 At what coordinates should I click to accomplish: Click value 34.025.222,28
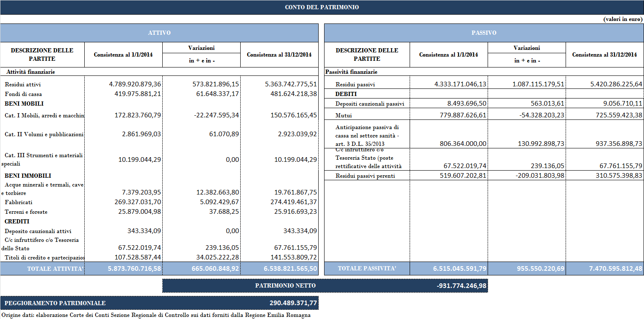(x=218, y=257)
